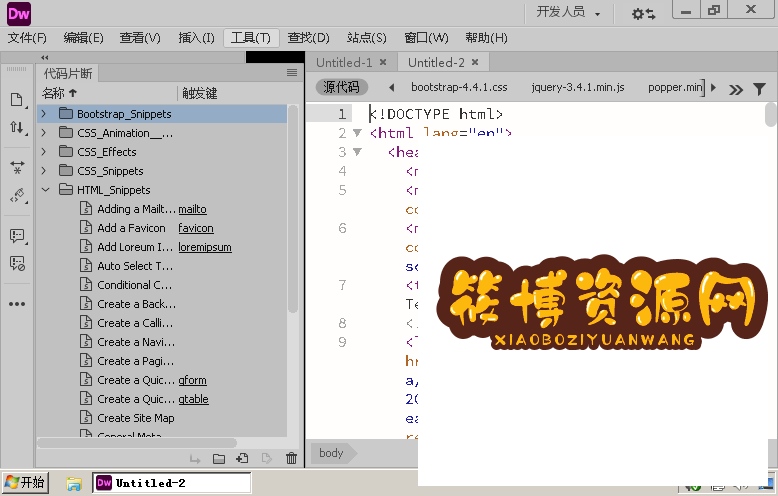This screenshot has width=778, height=496.
Task: Click the snippets panel vertical scrollbar
Action: (293, 208)
